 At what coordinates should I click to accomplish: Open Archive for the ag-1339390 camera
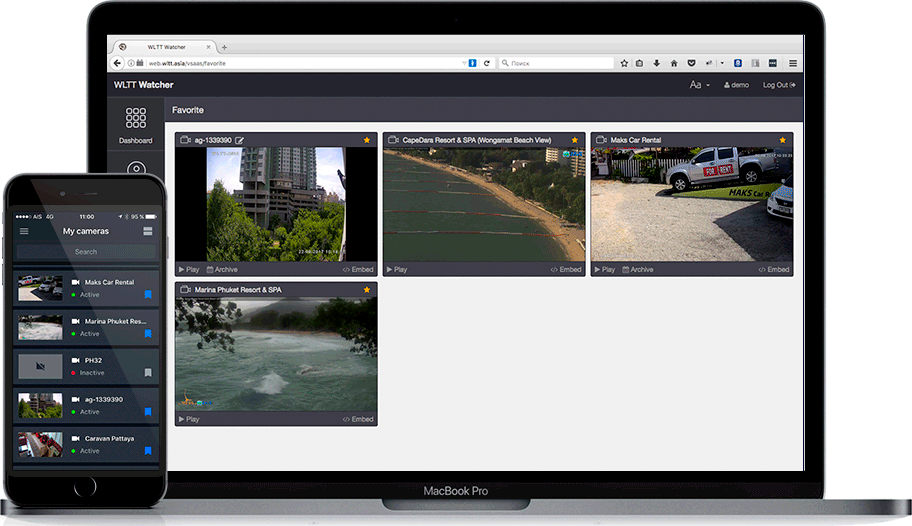click(x=222, y=269)
